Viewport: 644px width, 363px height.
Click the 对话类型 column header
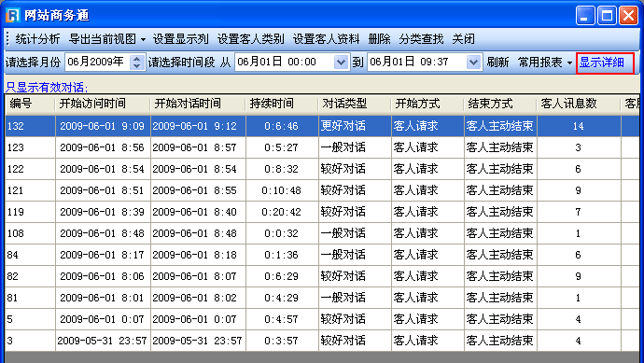click(x=344, y=104)
